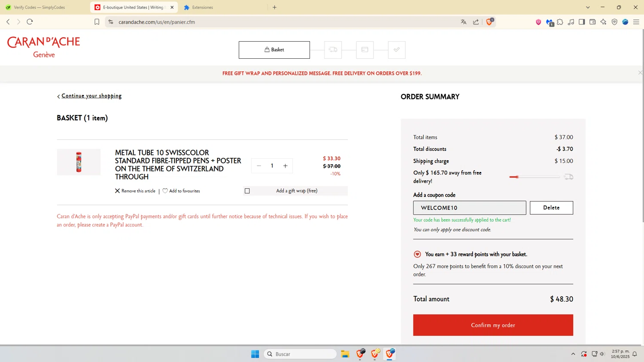Dismiss the free gift wrap banner
This screenshot has width=644, height=362.
tap(640, 73)
